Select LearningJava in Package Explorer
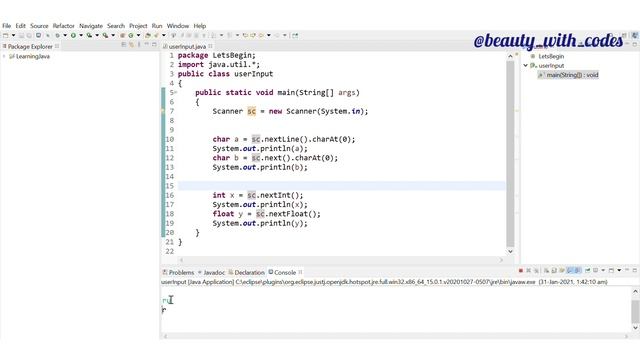640x360 pixels. point(29,56)
